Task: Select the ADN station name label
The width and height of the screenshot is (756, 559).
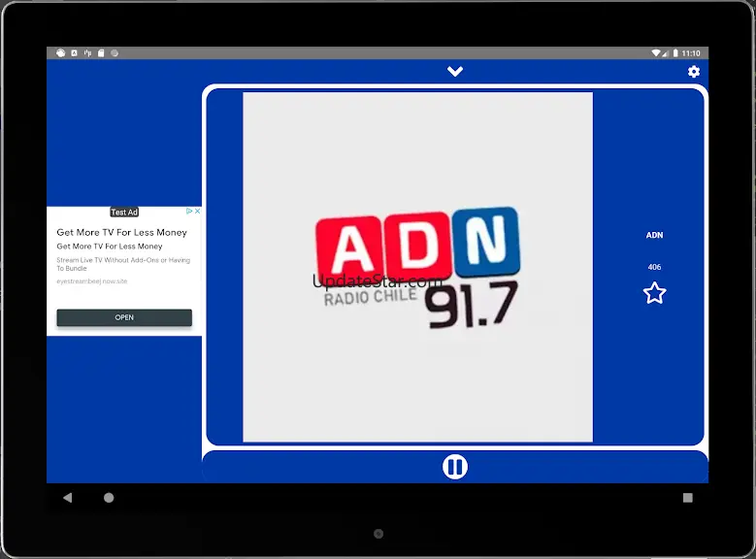Action: (x=654, y=235)
